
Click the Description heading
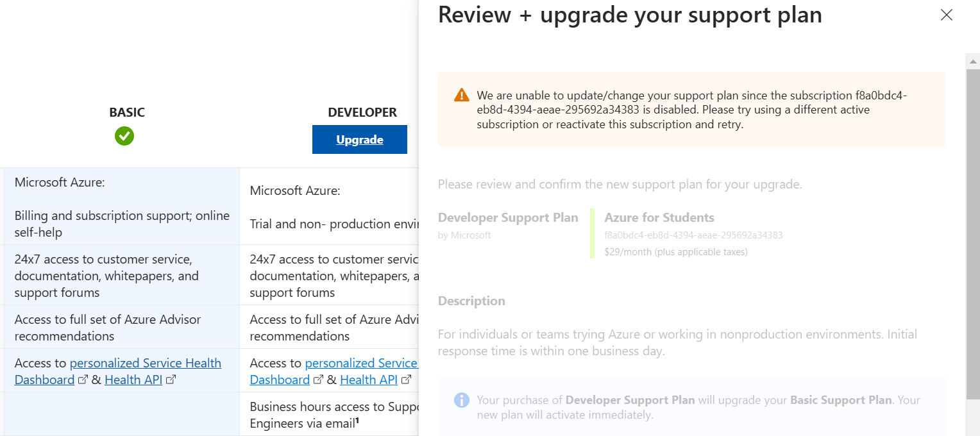(471, 301)
